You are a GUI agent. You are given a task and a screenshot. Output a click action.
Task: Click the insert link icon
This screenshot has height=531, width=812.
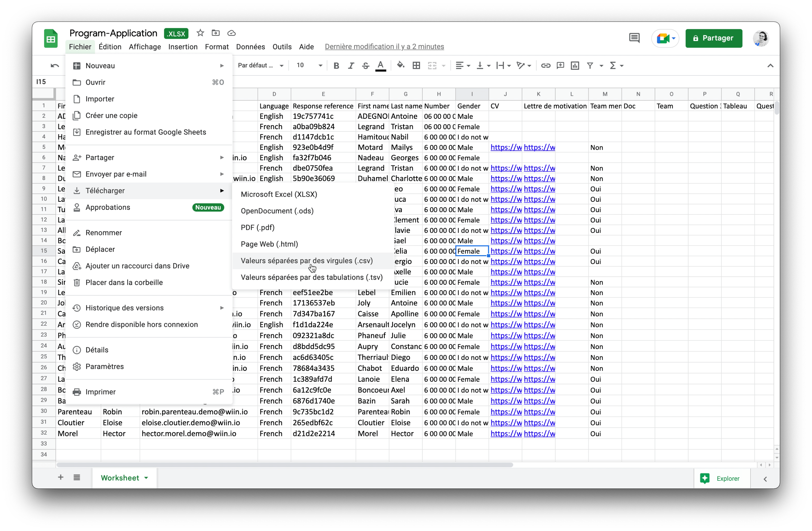tap(546, 65)
